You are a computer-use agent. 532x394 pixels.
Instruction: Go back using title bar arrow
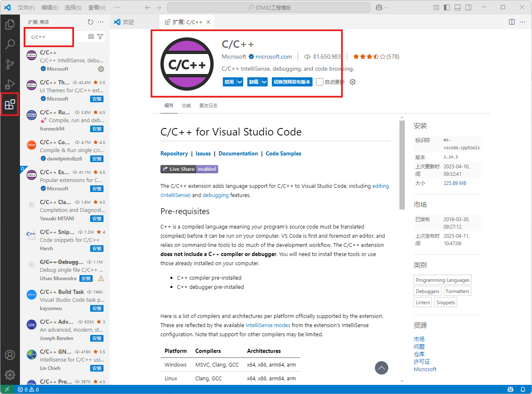(148, 7)
